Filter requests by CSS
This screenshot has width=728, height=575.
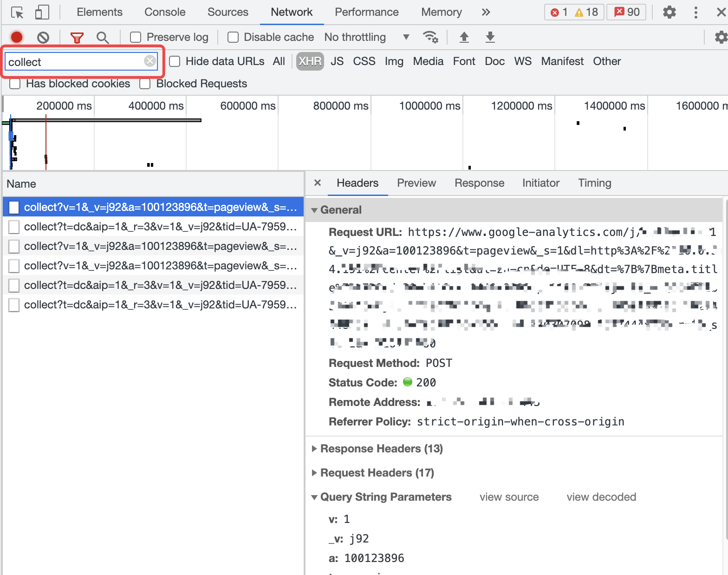[364, 61]
